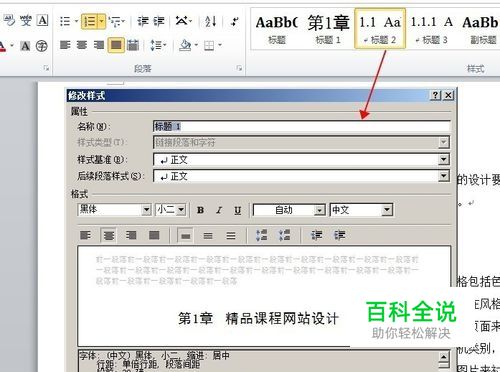Set justified alignment in style dialog
The image size is (500, 372).
[x=154, y=236]
